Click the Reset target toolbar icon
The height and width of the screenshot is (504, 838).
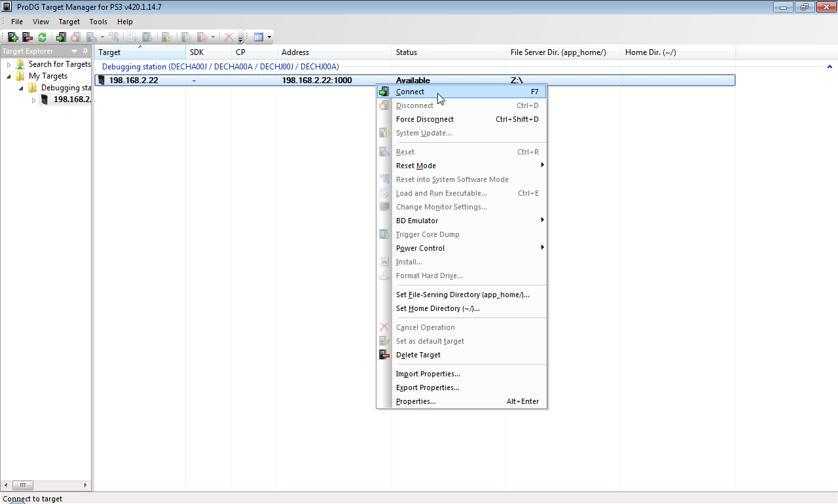click(91, 37)
